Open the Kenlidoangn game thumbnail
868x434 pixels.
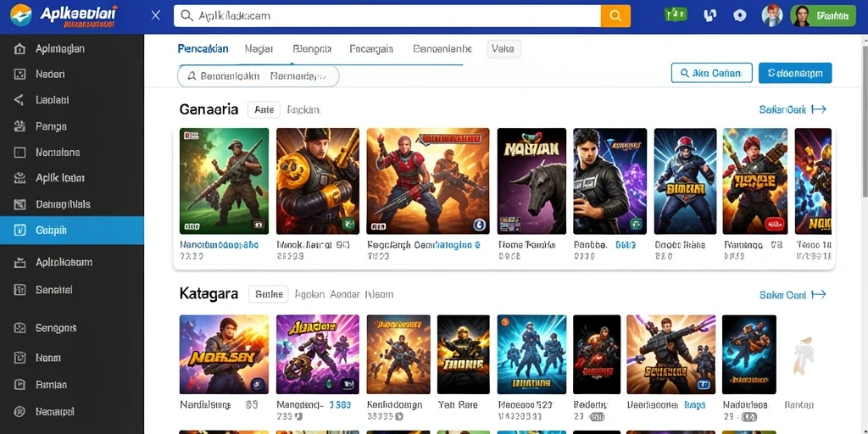[x=398, y=354]
